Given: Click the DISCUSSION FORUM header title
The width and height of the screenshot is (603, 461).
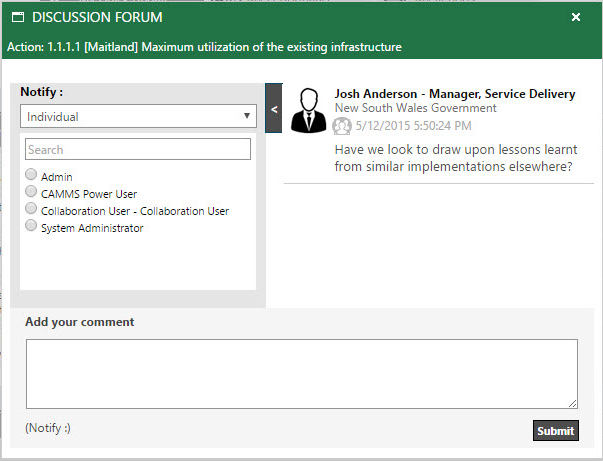Looking at the screenshot, I should [x=97, y=18].
